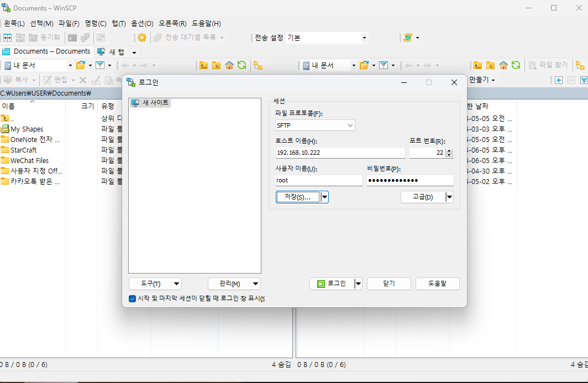Open the 옵션(O) menu

point(142,24)
